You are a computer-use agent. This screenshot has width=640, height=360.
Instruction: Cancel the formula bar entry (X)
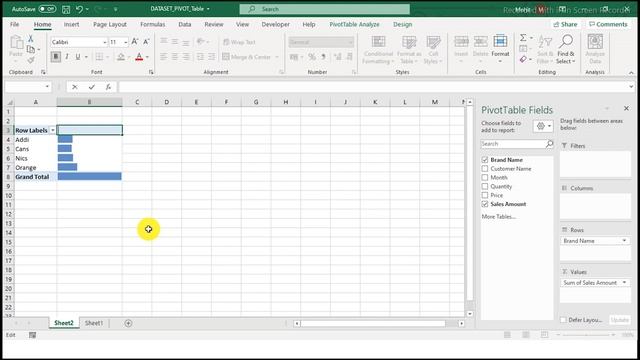tap(74, 87)
